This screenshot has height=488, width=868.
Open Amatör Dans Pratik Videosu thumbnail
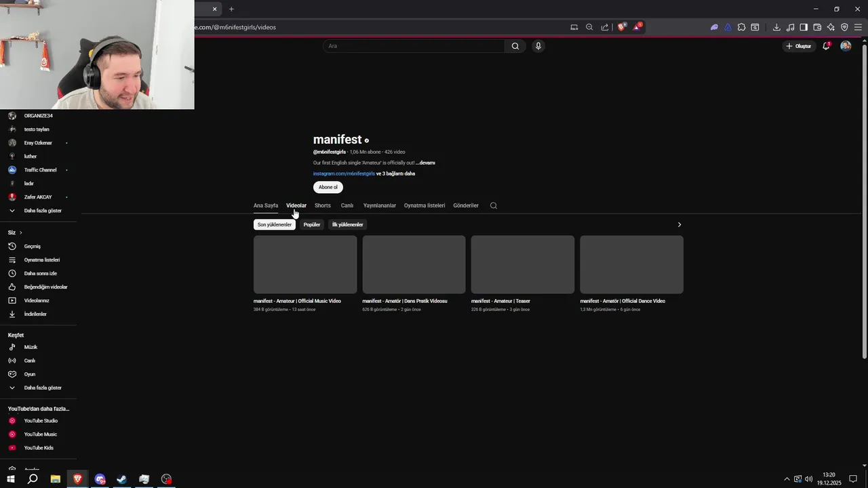414,264
